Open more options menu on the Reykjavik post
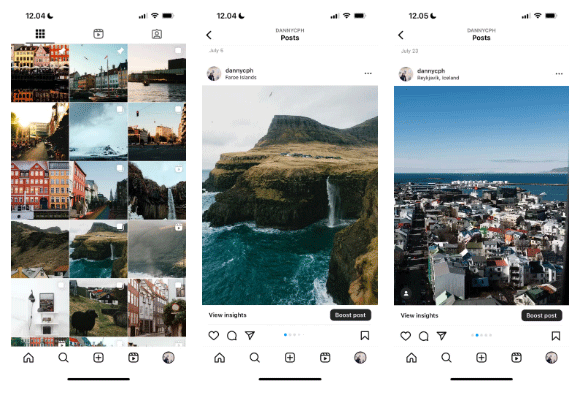576x394 pixels. [x=559, y=74]
